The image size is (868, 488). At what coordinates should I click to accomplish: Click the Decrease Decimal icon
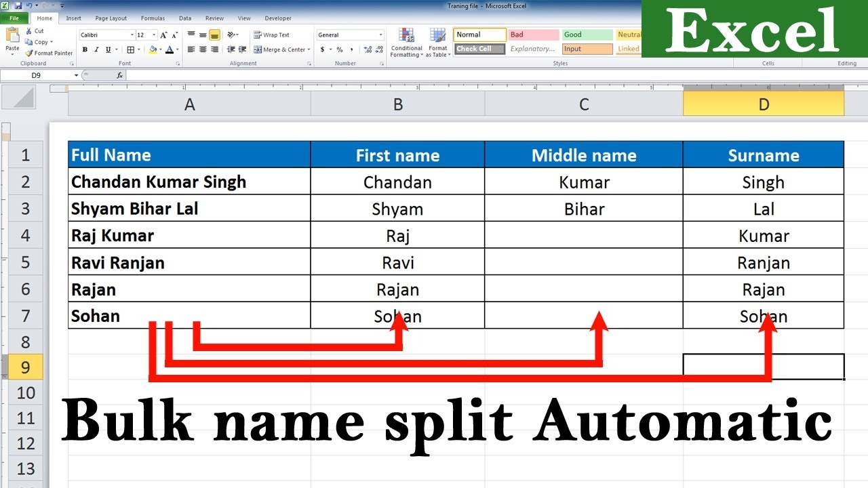point(378,49)
